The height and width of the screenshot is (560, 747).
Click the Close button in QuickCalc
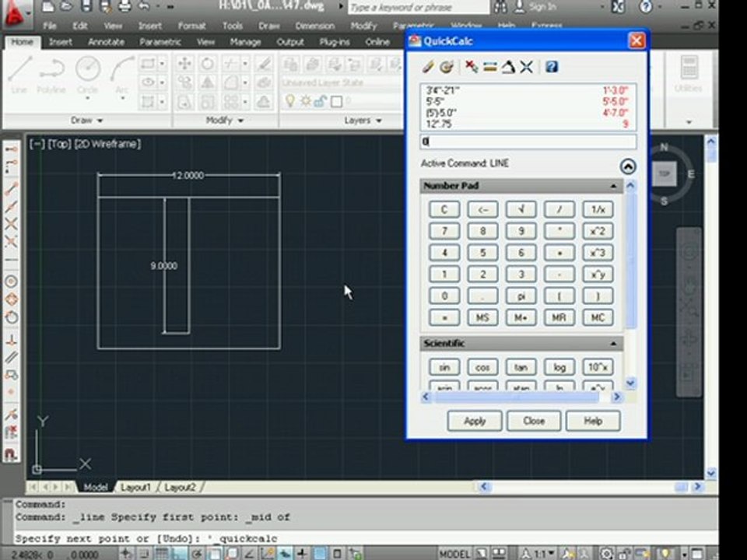click(x=534, y=421)
